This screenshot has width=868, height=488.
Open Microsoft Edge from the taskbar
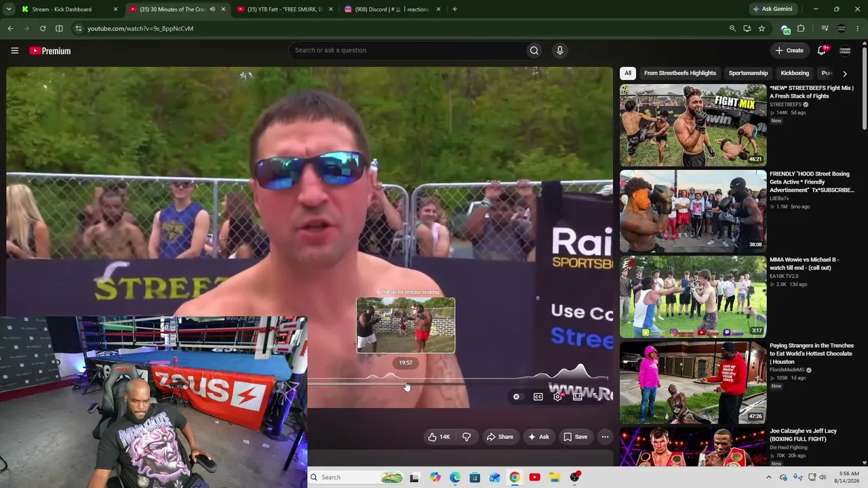[455, 477]
